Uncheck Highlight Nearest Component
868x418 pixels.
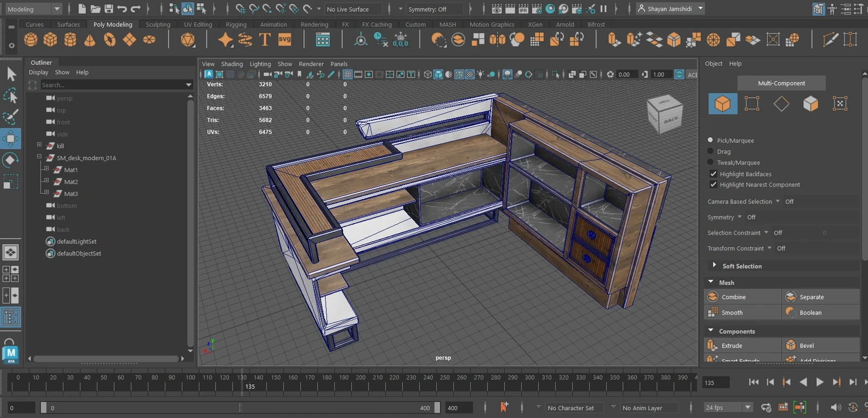tap(713, 185)
